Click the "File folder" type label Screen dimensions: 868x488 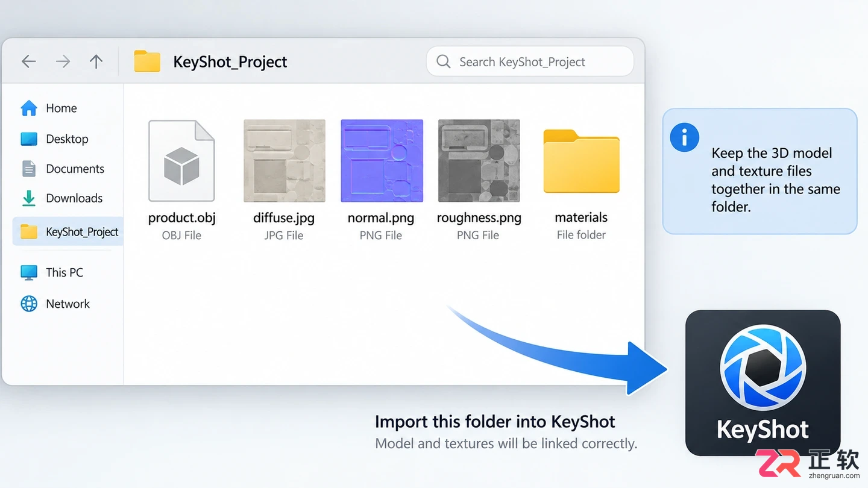(581, 235)
